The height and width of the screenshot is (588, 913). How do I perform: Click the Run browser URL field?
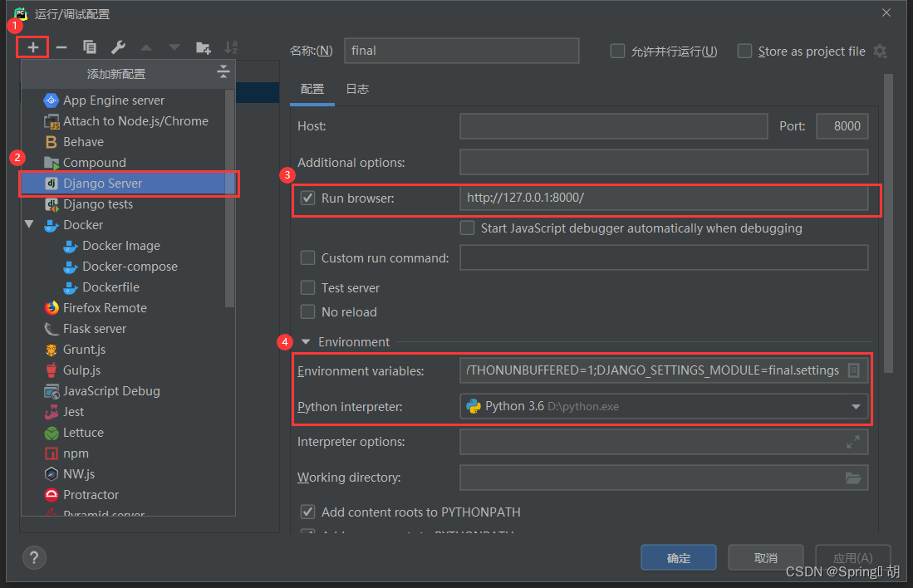coord(664,198)
